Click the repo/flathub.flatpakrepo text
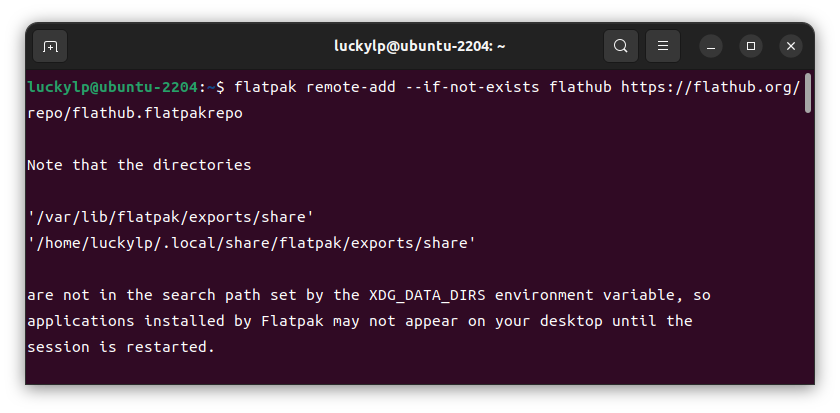 click(135, 113)
